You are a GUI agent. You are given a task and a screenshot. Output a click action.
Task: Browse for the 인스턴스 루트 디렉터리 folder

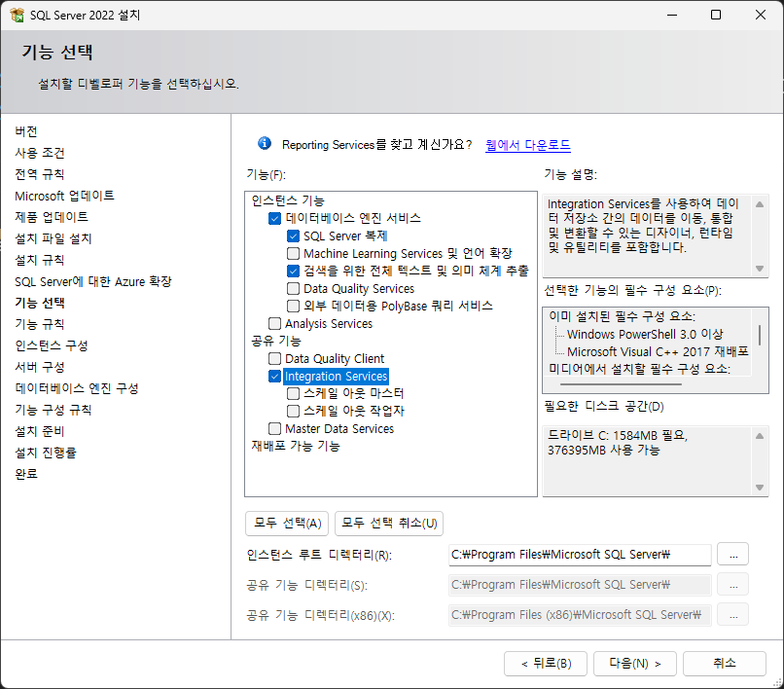coord(732,555)
